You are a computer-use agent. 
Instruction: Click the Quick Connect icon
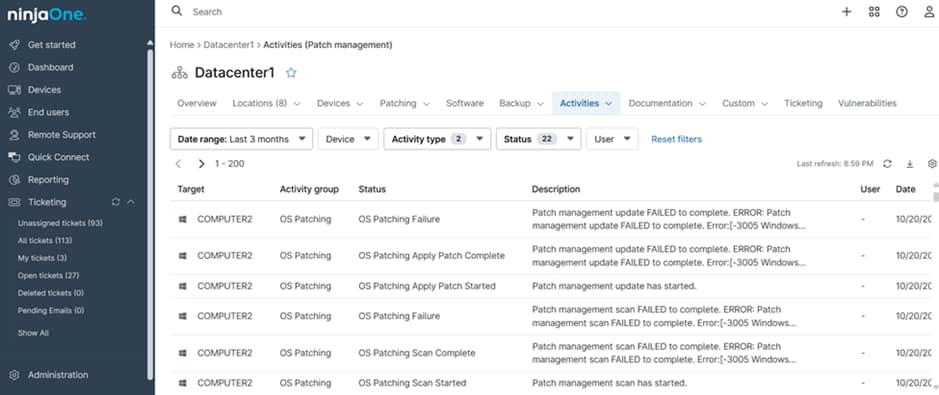[14, 157]
